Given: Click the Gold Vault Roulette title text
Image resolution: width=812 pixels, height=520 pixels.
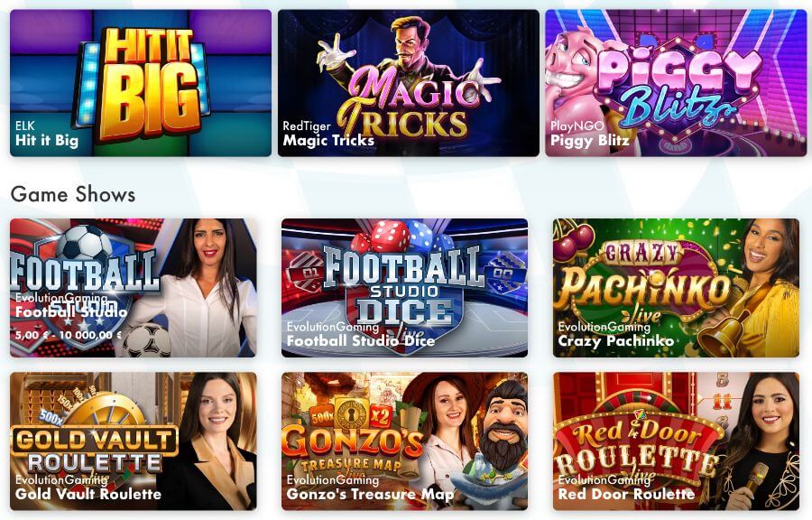Looking at the screenshot, I should point(88,494).
